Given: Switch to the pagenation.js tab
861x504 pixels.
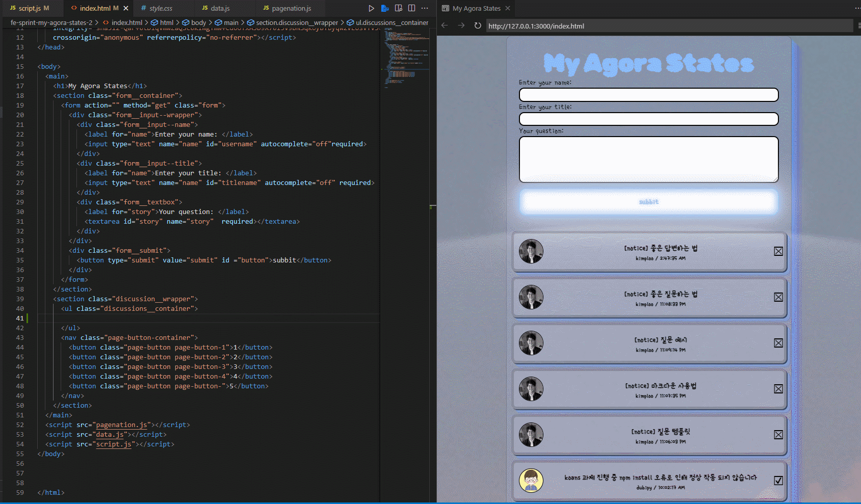Looking at the screenshot, I should pos(291,8).
